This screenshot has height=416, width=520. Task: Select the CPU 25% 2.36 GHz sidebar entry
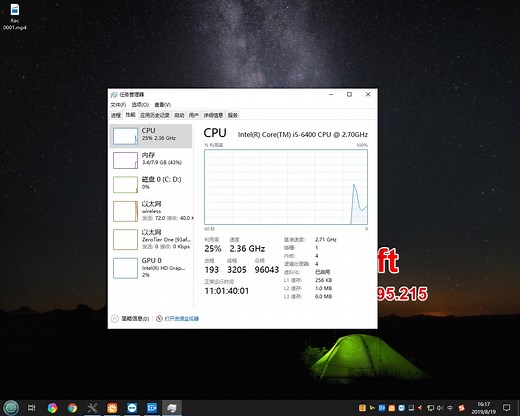pyautogui.click(x=151, y=136)
